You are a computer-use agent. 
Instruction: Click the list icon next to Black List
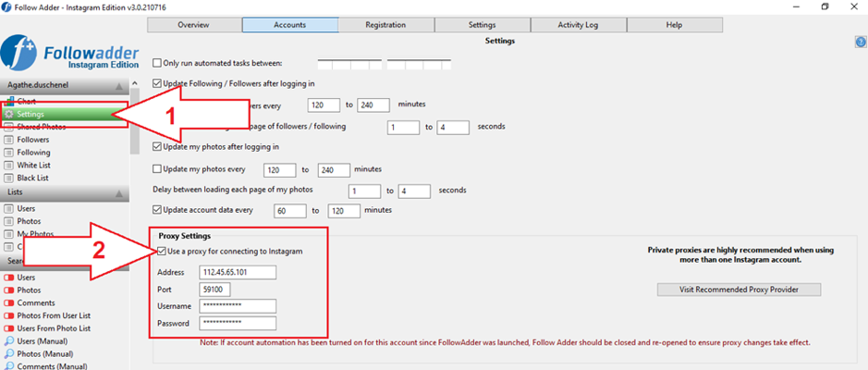point(9,178)
